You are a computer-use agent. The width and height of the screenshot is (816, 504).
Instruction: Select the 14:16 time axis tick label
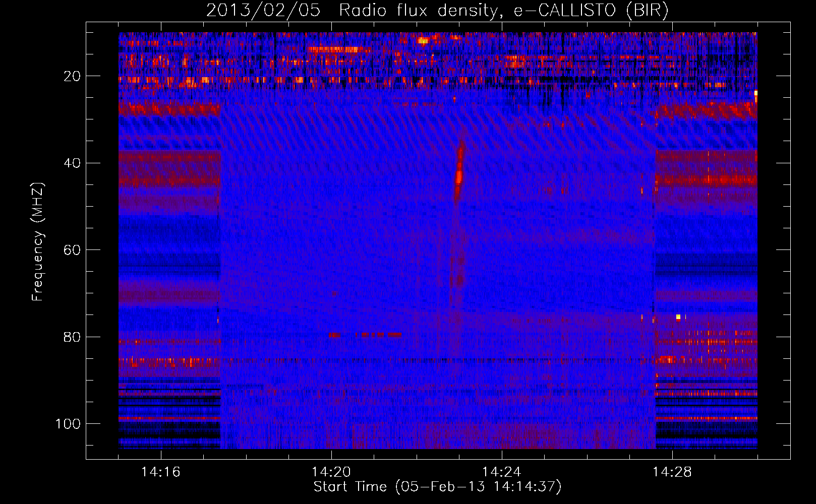click(x=161, y=472)
